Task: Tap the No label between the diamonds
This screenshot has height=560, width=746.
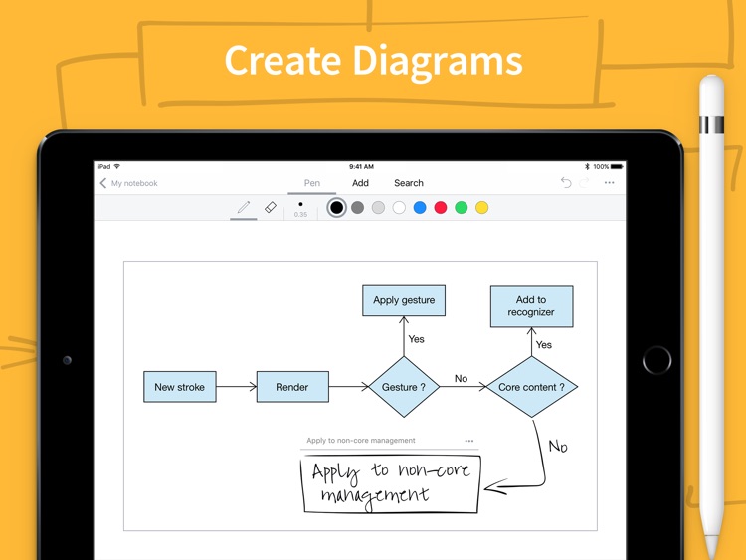Action: point(461,379)
